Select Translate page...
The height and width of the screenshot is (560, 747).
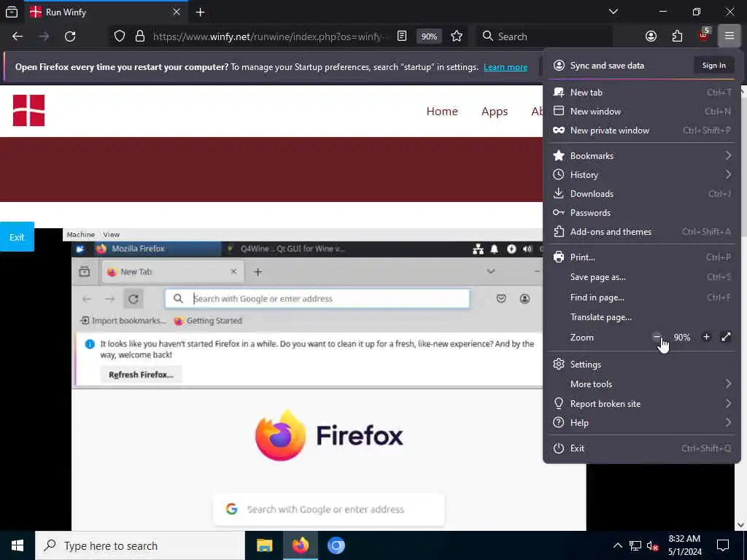[642, 317]
